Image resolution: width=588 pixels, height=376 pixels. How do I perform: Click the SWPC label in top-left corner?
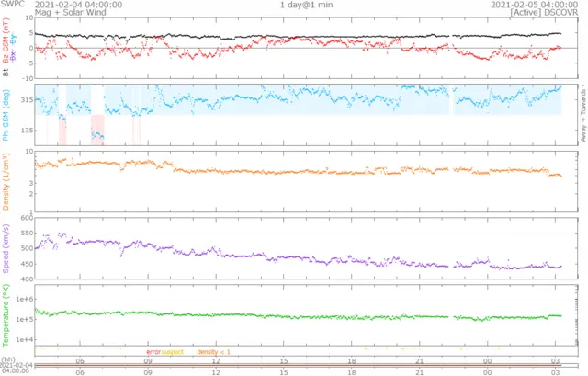point(13,5)
